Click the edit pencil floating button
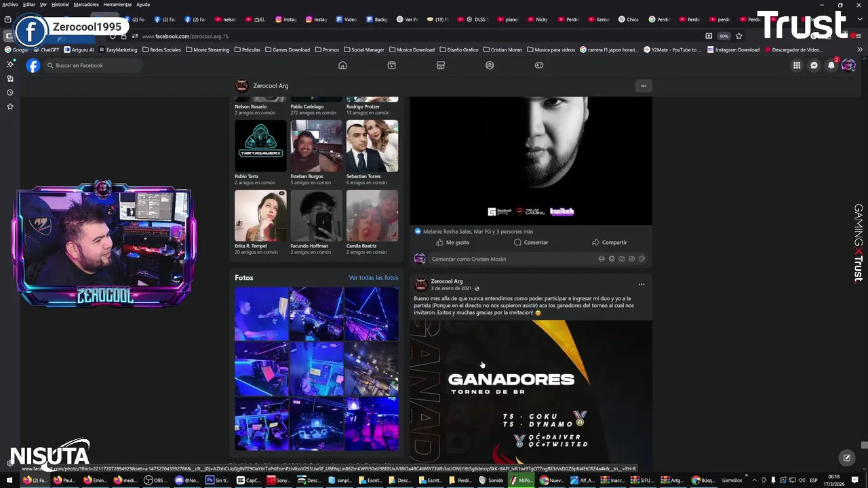This screenshot has width=868, height=488. (846, 457)
